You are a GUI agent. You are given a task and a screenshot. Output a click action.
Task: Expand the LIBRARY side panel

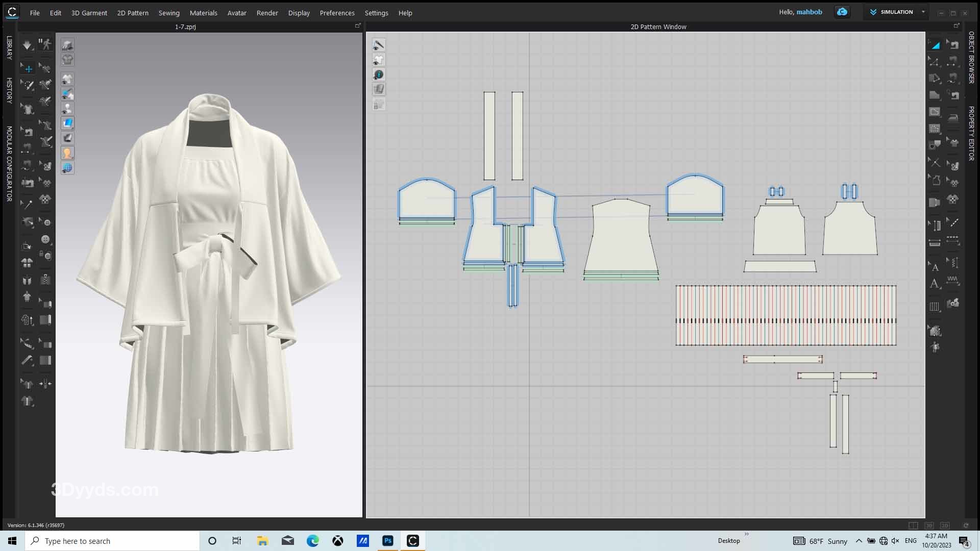point(9,47)
